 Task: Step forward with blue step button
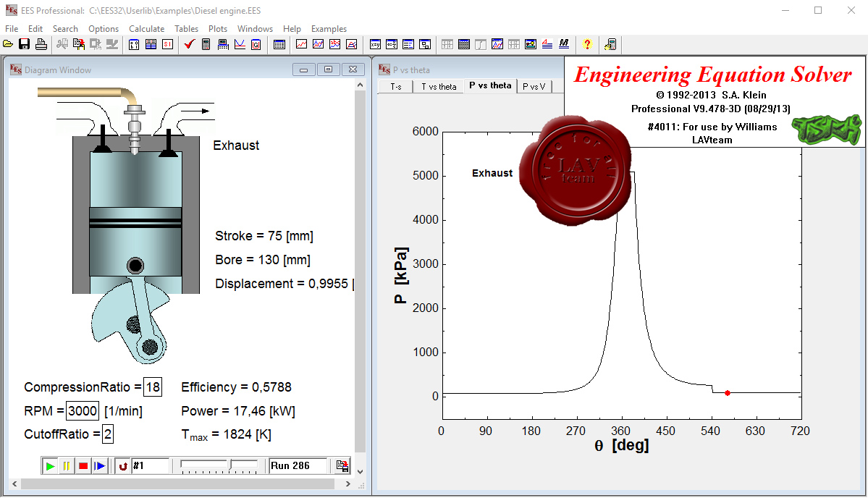[100, 466]
